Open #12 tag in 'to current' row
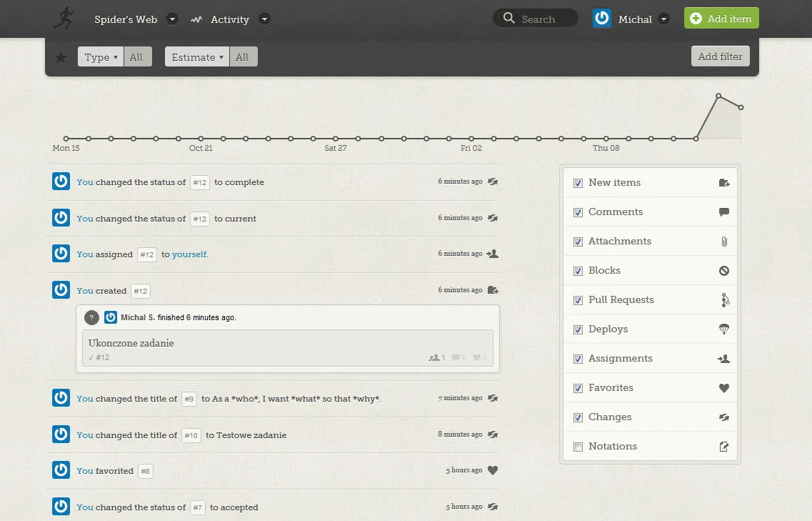Viewport: 812px width, 521px height. (x=200, y=219)
